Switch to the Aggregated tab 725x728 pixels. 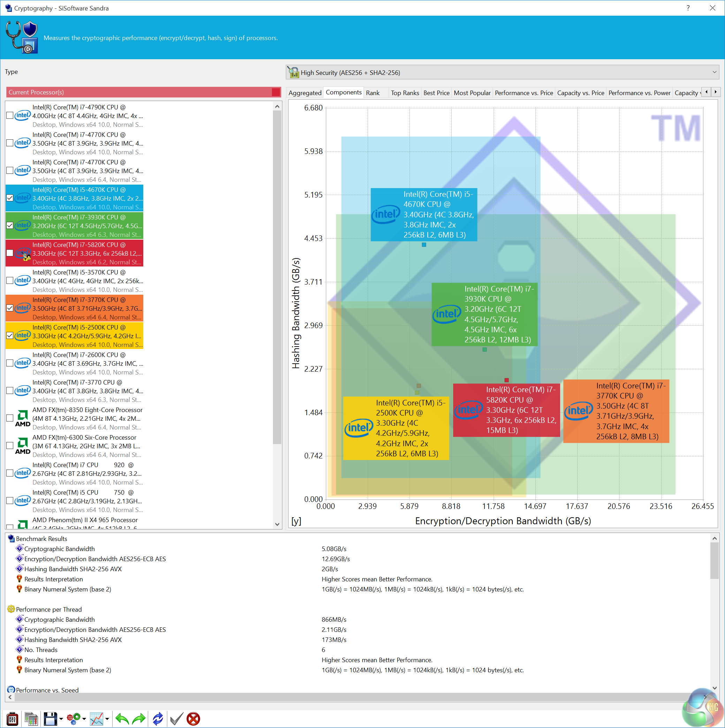pos(305,93)
